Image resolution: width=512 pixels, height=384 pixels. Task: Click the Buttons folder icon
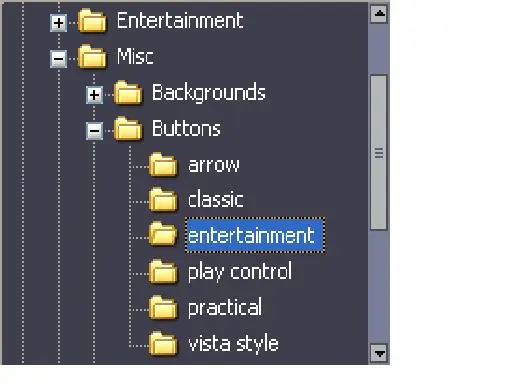pyautogui.click(x=128, y=128)
